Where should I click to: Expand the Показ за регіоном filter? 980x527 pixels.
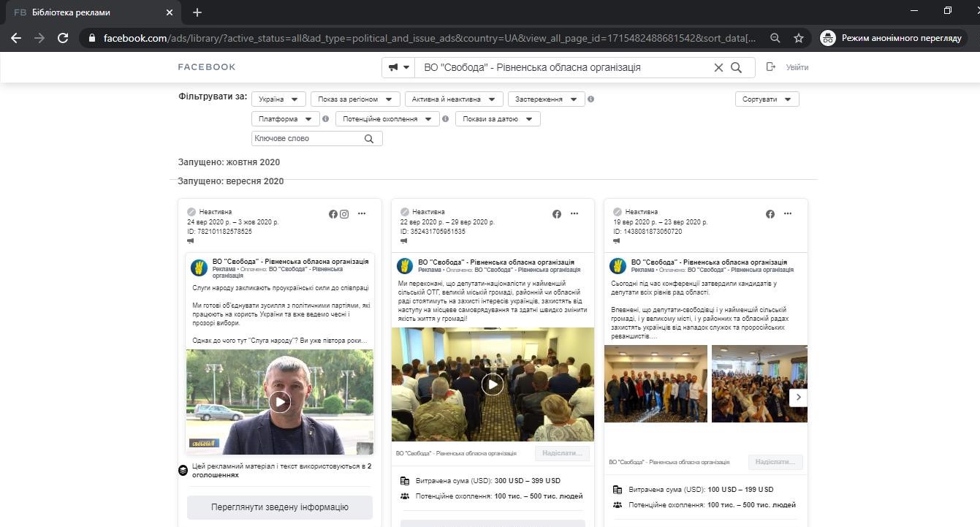click(355, 99)
